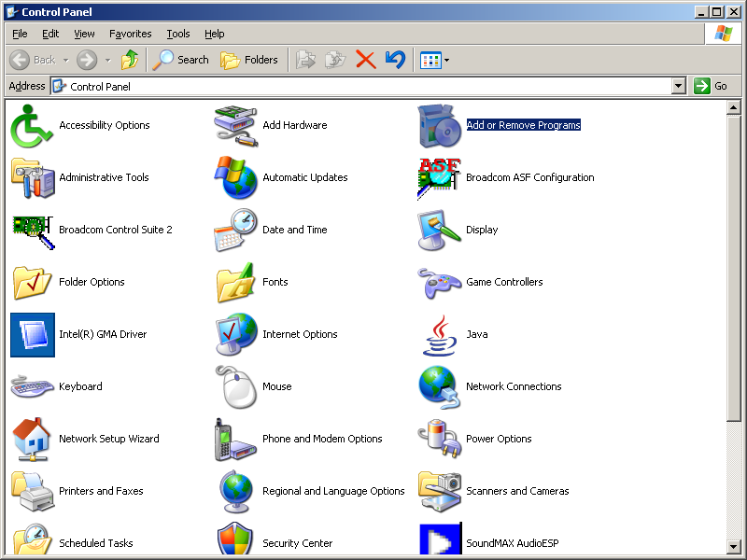Click the scrollbar up arrow
The image size is (747, 560).
tap(733, 108)
